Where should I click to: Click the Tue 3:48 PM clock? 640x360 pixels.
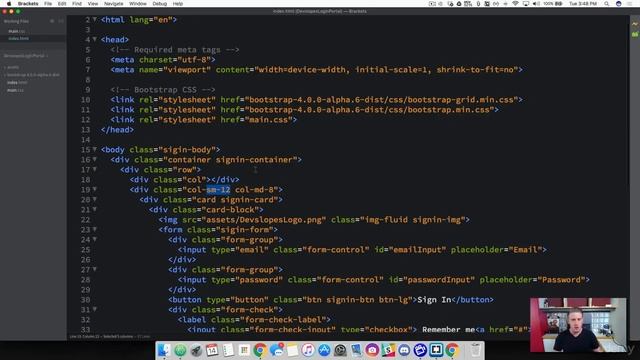[583, 4]
